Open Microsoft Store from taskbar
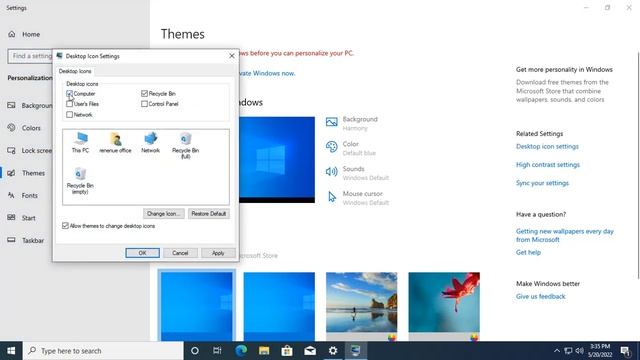This screenshot has height=360, width=640. click(x=287, y=351)
